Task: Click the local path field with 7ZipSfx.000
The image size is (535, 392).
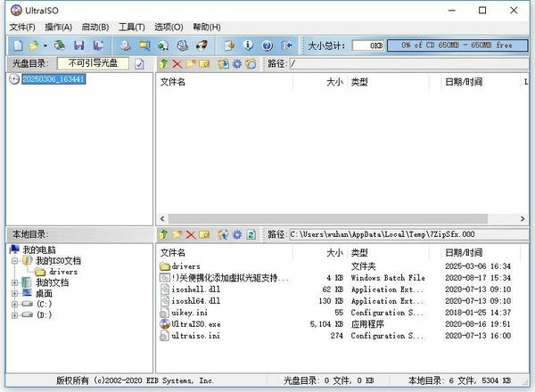Action: coord(408,234)
